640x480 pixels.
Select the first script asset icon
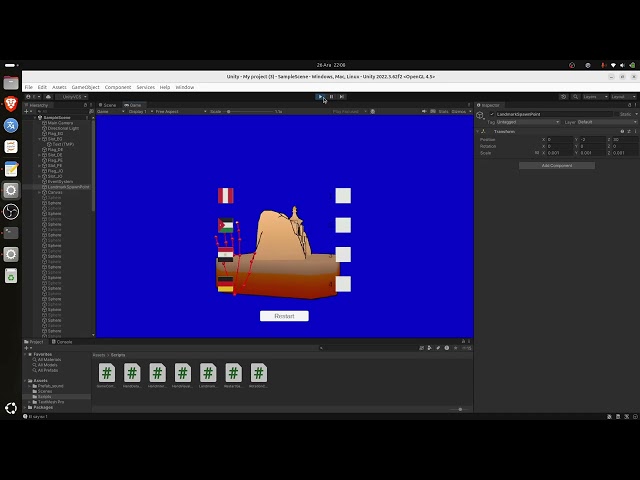(x=107, y=373)
